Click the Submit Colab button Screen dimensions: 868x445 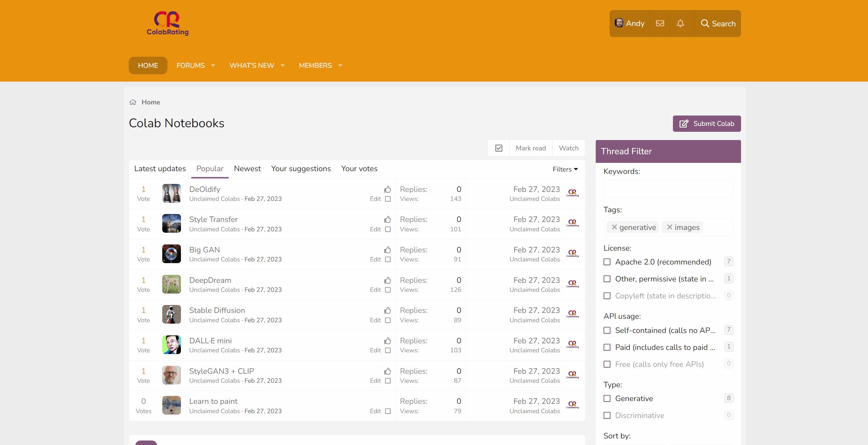click(x=706, y=124)
